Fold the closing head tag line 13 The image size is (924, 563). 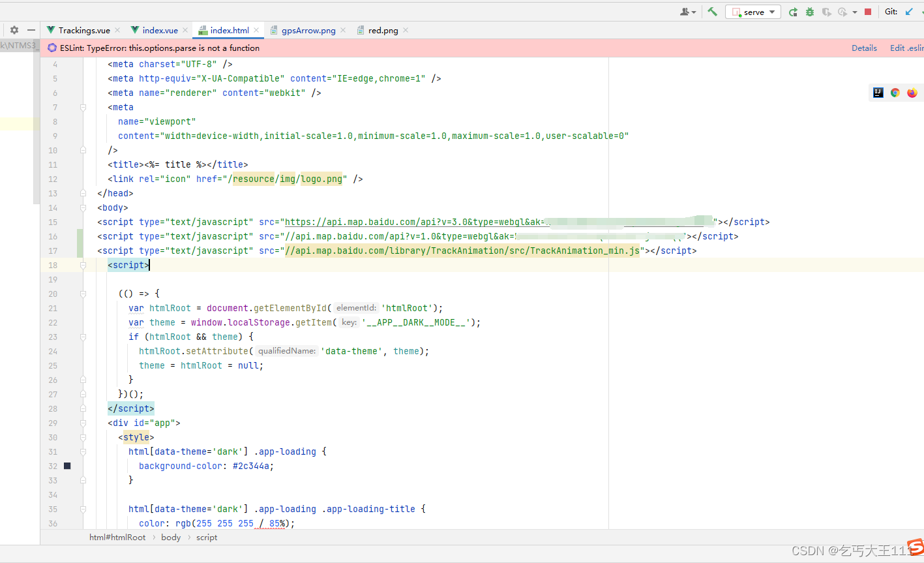tap(83, 193)
